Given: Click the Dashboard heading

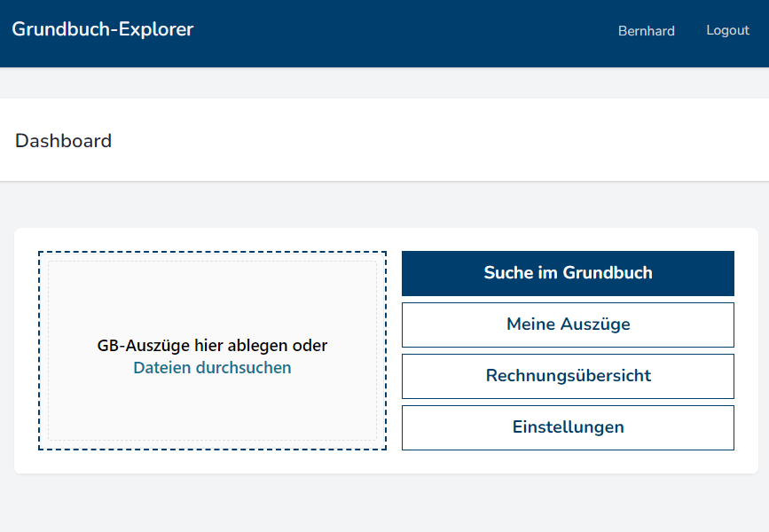Looking at the screenshot, I should pos(63,141).
